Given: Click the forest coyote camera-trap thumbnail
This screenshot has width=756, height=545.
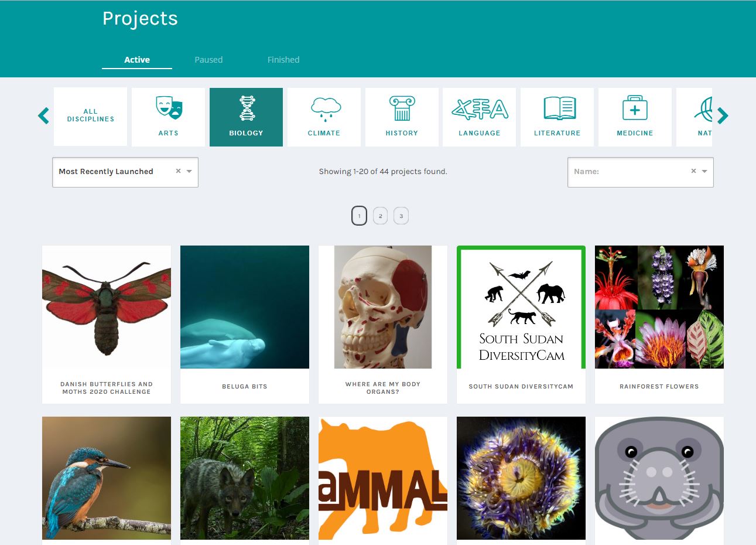Looking at the screenshot, I should click(x=245, y=478).
